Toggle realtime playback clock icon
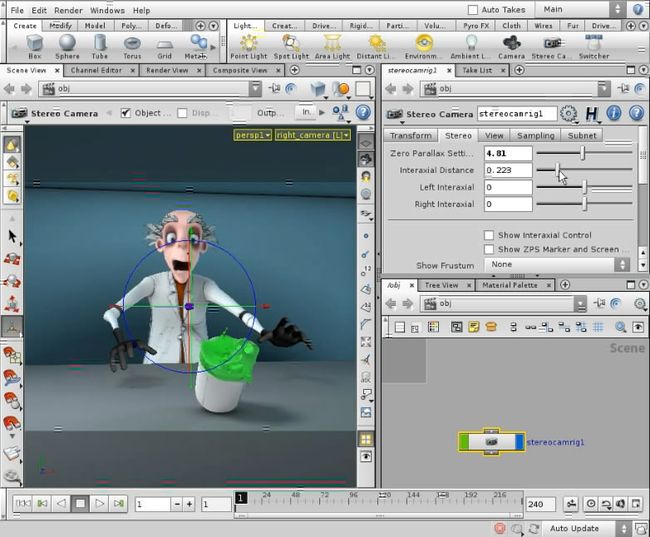This screenshot has height=537, width=650. coord(591,503)
